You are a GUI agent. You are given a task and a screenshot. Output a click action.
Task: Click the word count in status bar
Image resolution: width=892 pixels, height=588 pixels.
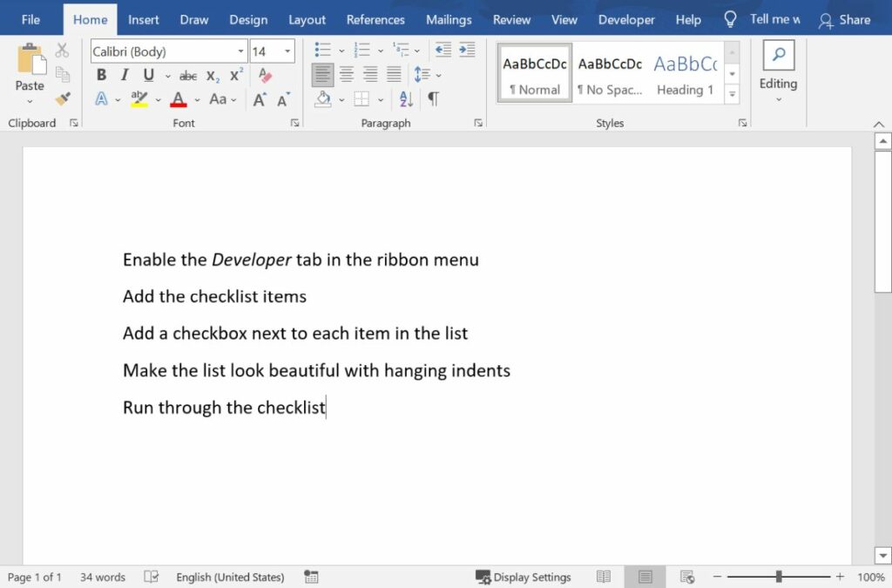click(102, 577)
